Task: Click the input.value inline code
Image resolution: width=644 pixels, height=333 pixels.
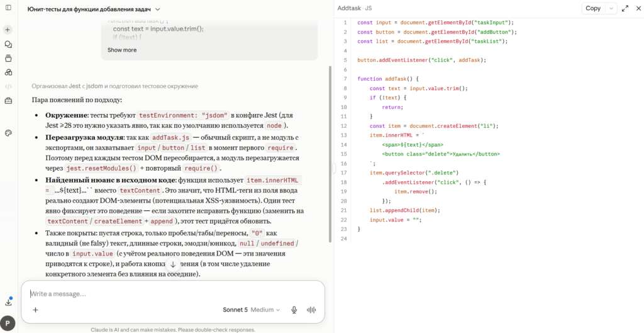Action: 93,254
